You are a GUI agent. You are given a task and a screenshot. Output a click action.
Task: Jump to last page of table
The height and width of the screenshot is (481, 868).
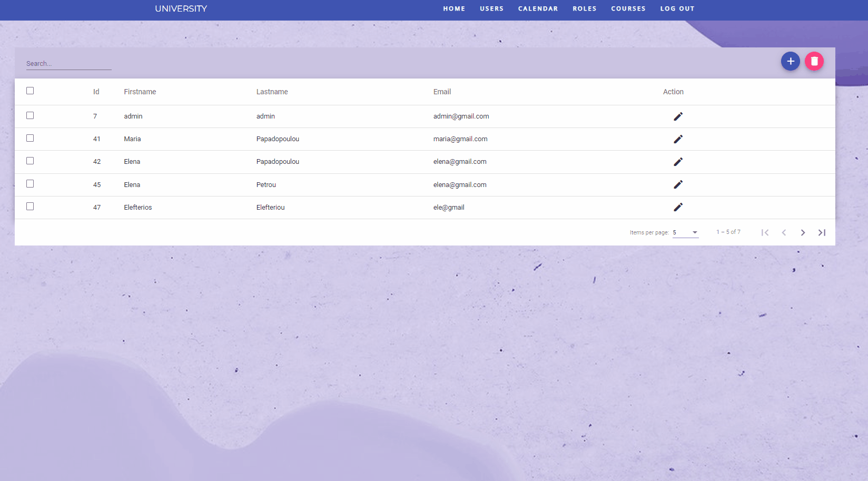822,232
